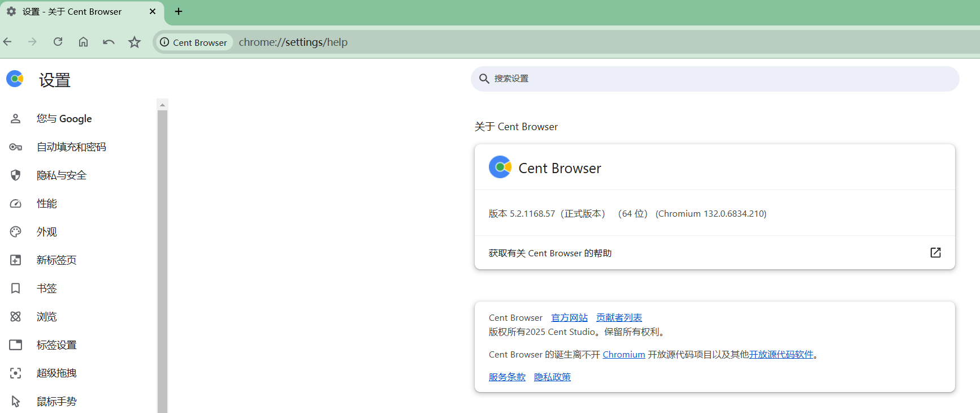Open the 服务条款 link
The width and height of the screenshot is (980, 413).
point(508,377)
